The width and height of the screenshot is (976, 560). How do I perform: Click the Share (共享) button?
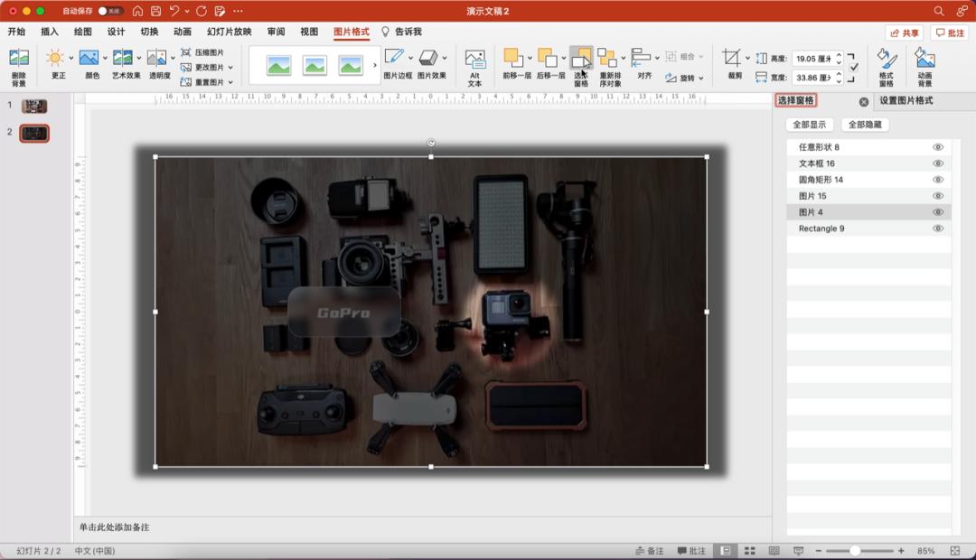click(x=905, y=33)
